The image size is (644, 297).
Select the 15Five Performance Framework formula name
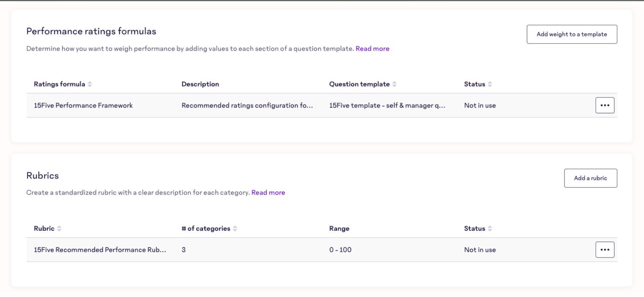tap(83, 105)
